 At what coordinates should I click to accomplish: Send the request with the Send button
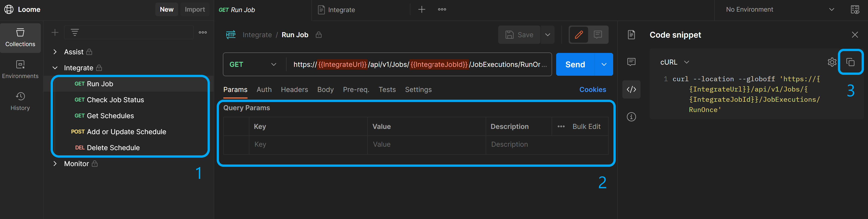tap(575, 64)
